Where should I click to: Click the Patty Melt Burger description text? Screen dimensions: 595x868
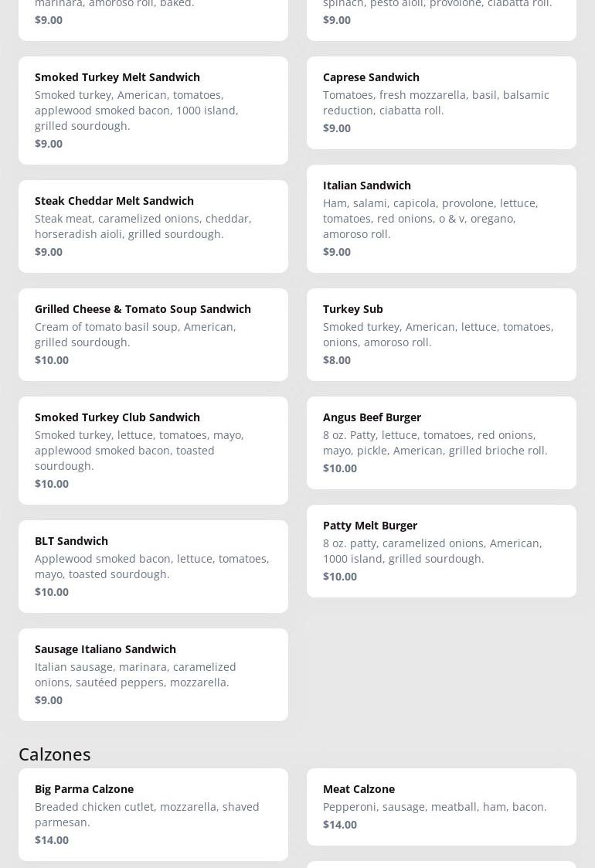432,551
